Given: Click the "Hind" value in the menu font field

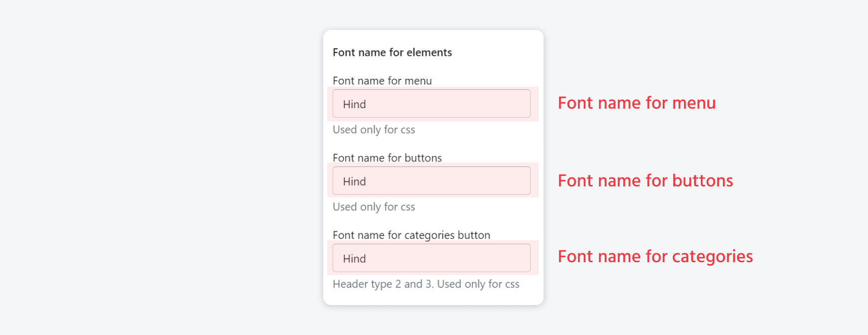Looking at the screenshot, I should coord(354,104).
